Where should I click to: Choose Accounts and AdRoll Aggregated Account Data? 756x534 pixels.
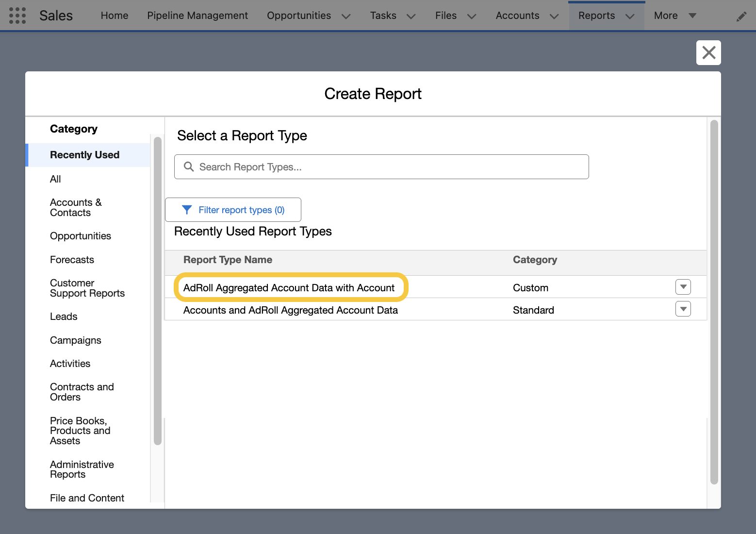coord(290,310)
